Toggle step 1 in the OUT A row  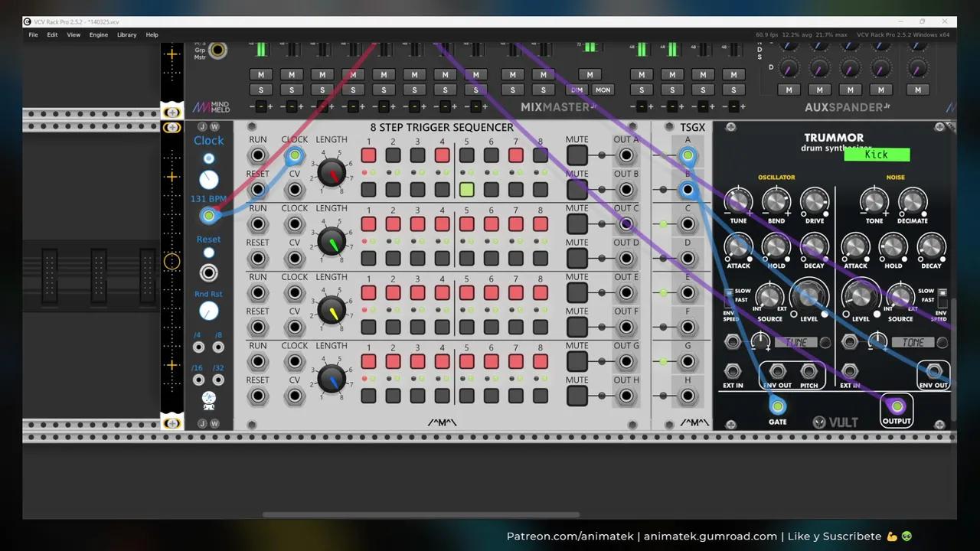point(368,155)
